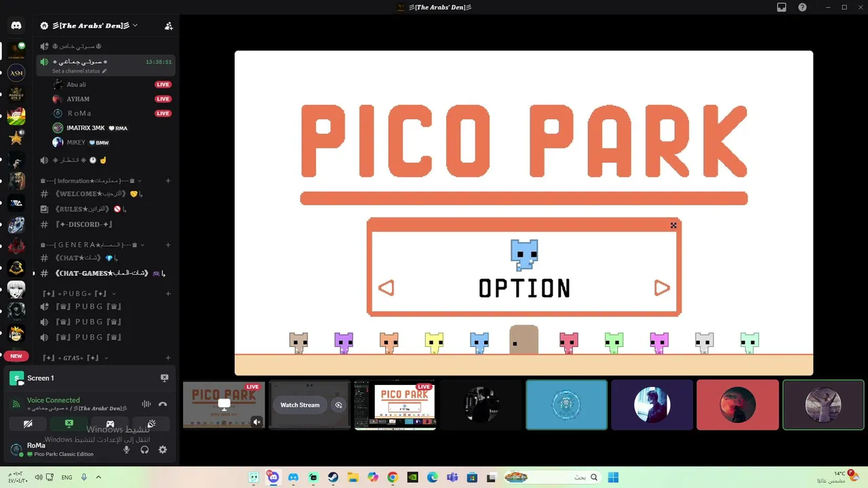The width and height of the screenshot is (868, 488).
Task: Open the DISCORD text channel
Action: pyautogui.click(x=105, y=224)
